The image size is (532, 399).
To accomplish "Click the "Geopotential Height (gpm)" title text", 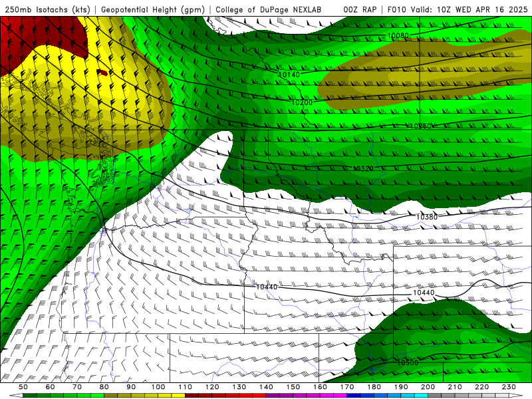I will [153, 9].
